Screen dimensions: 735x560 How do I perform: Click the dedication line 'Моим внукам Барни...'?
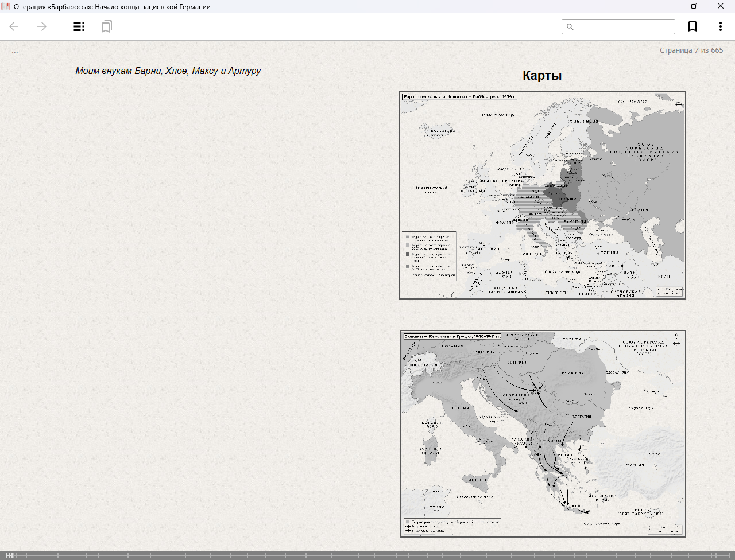coord(168,71)
